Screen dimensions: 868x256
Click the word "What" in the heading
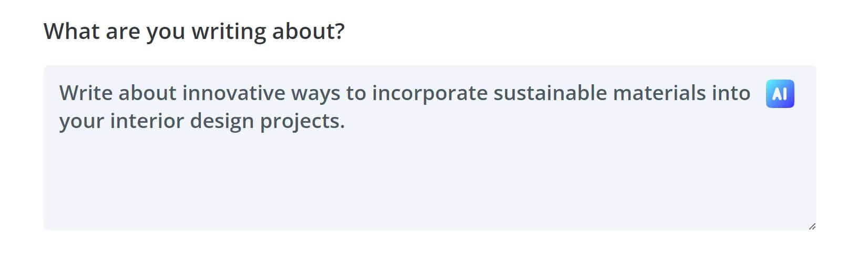pos(72,32)
